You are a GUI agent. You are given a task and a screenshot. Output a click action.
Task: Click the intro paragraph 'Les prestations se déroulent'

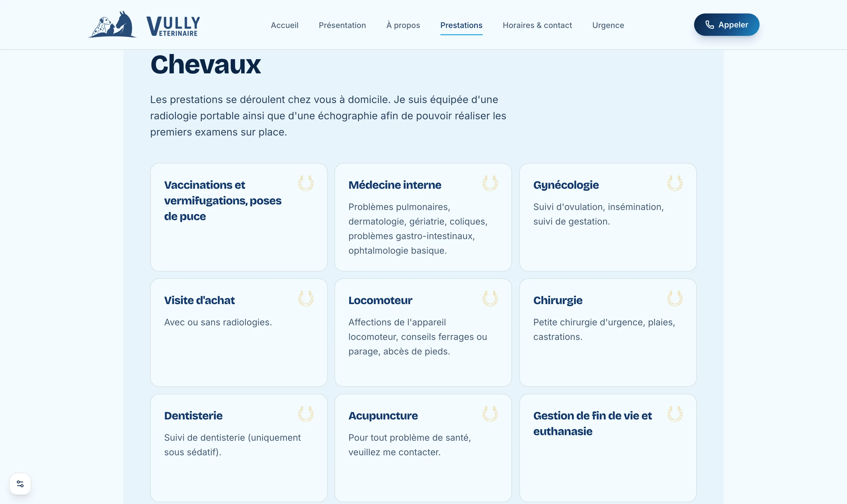coord(328,116)
